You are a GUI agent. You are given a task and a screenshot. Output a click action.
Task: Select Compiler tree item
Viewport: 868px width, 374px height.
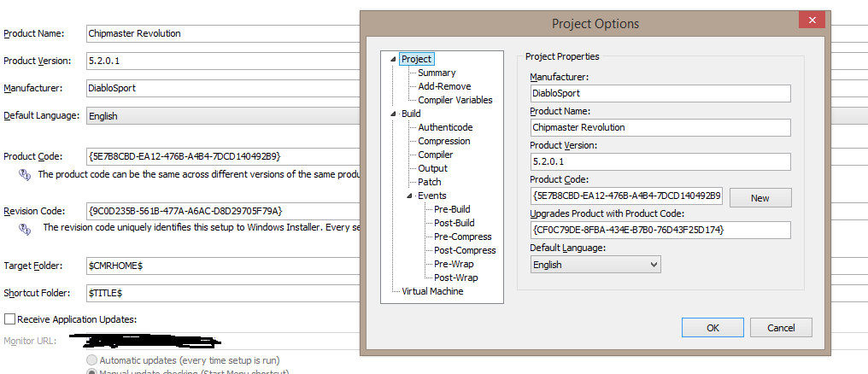tap(435, 155)
